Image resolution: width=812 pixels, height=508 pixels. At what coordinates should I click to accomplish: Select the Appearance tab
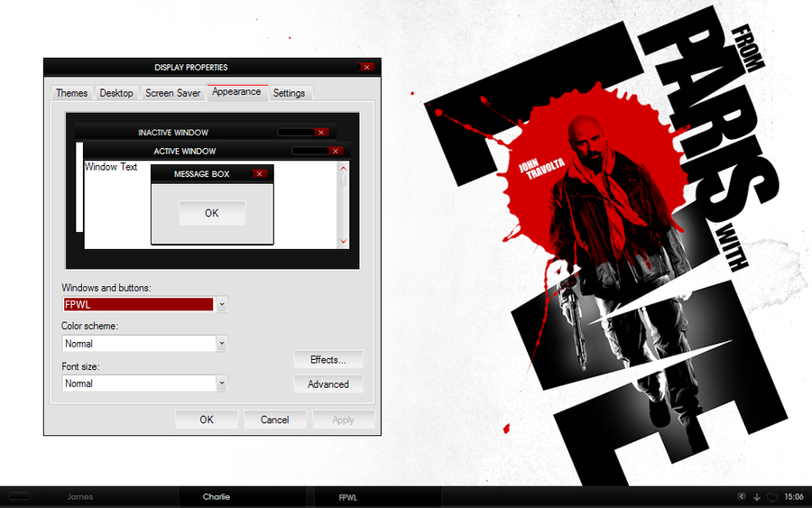click(237, 92)
